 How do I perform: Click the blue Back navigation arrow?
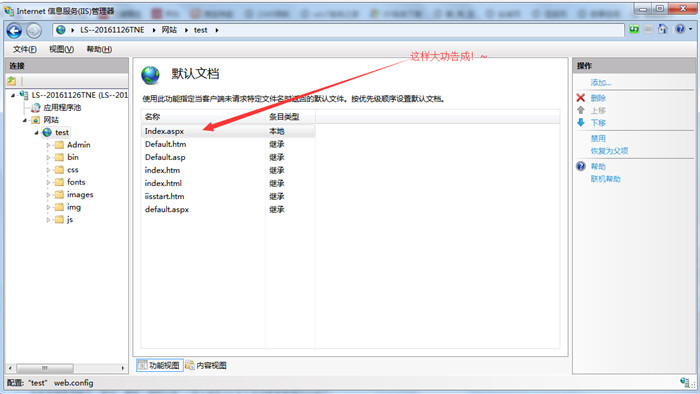(x=14, y=30)
